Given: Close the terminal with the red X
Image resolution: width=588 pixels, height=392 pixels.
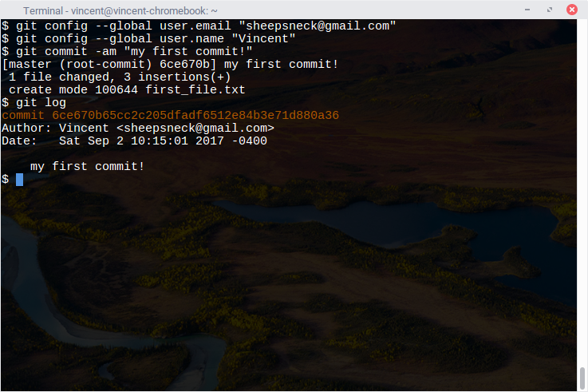Looking at the screenshot, I should [x=571, y=10].
